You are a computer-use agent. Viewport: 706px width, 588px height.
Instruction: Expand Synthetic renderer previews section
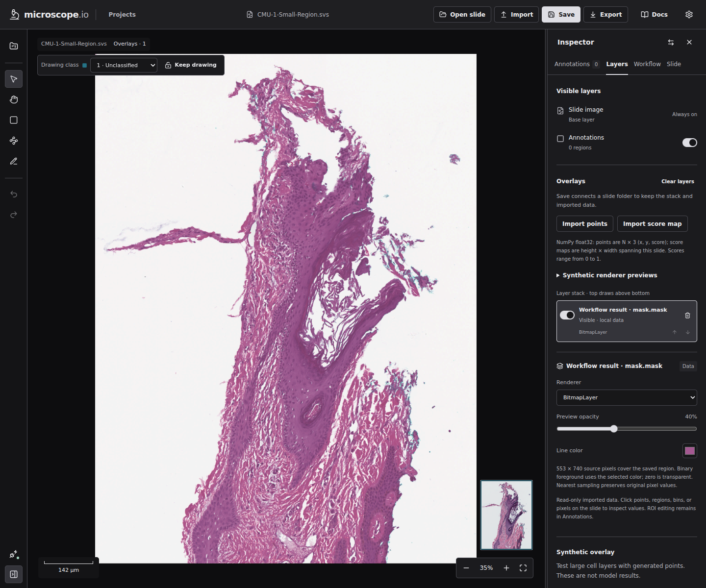[x=607, y=275]
